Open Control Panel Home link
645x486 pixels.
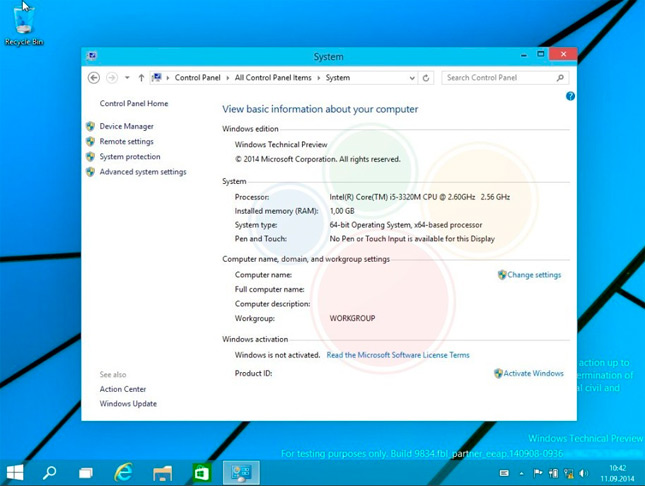(x=134, y=104)
